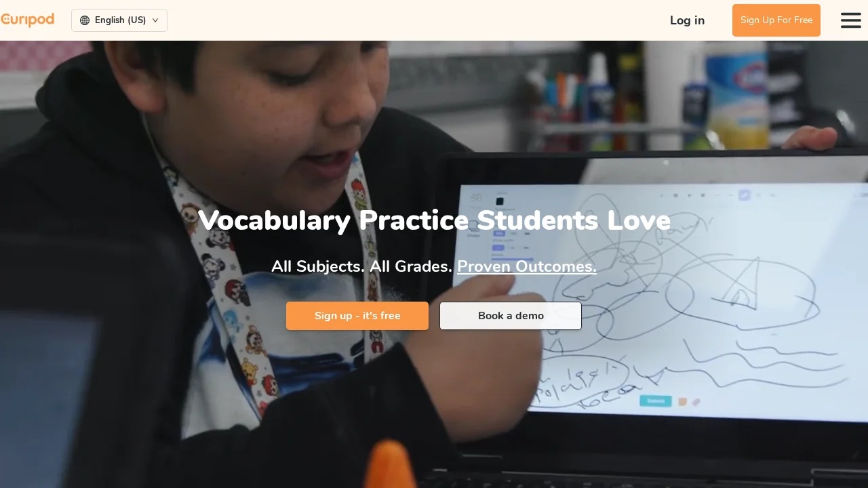Click the Curipod logo in the header
Viewport: 868px width, 488px height.
click(27, 20)
